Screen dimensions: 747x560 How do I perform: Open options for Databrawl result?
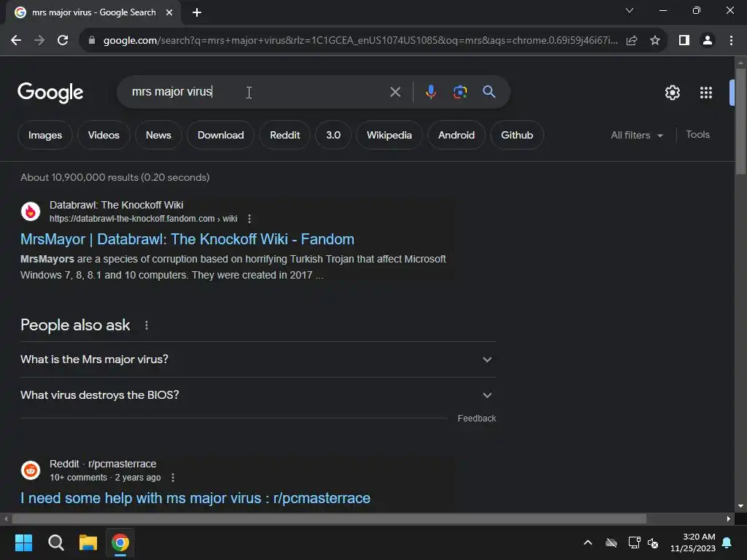coord(249,219)
